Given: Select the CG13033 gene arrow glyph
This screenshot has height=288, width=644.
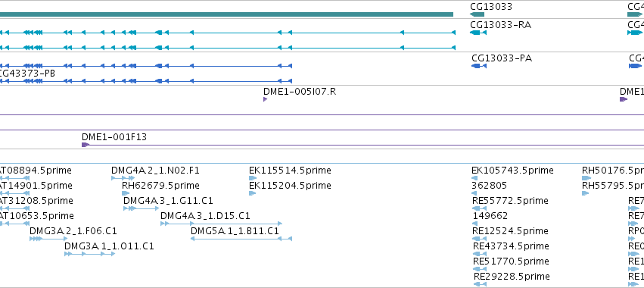Looking at the screenshot, I should (478, 14).
